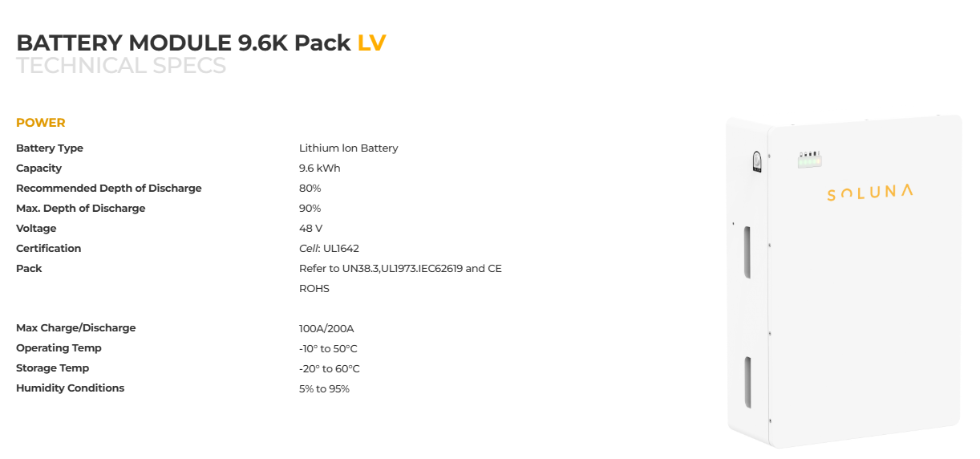Click the Humidity Conditions label

tap(70, 388)
